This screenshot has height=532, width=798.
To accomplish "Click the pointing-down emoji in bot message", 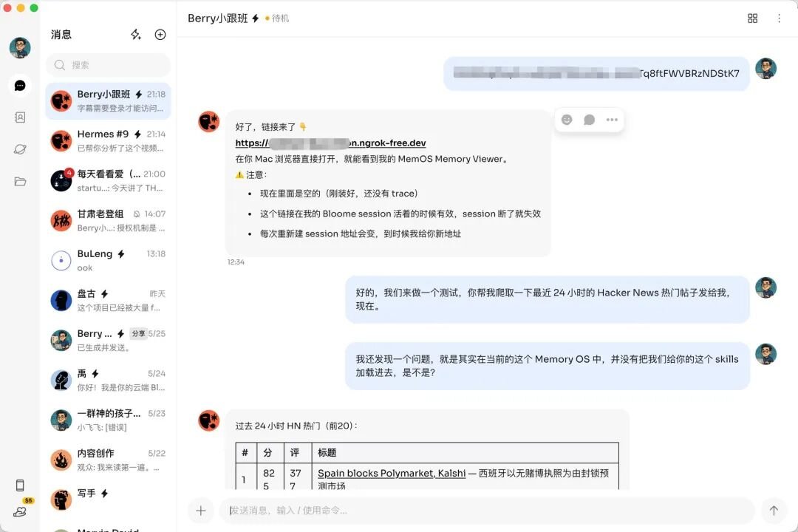I will (303, 127).
